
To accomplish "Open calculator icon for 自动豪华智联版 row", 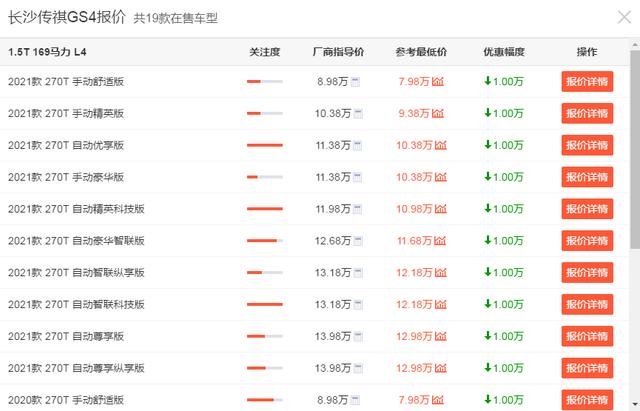I will tap(358, 241).
